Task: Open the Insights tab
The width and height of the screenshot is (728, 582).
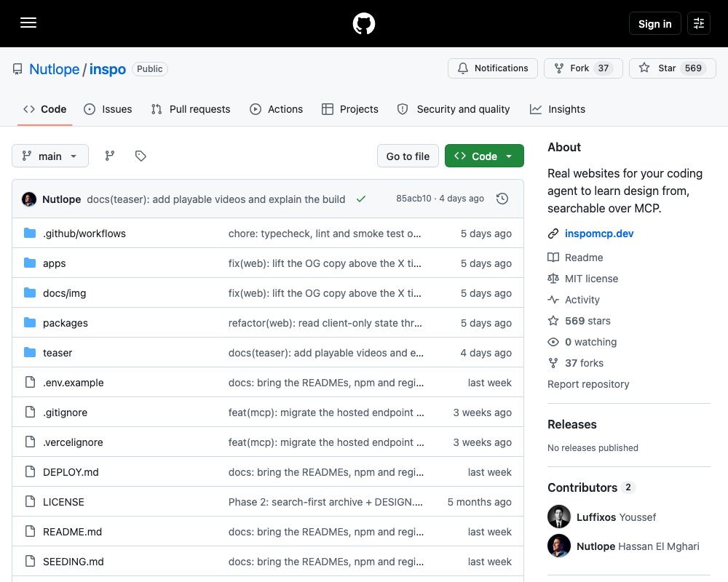Action: [x=558, y=109]
